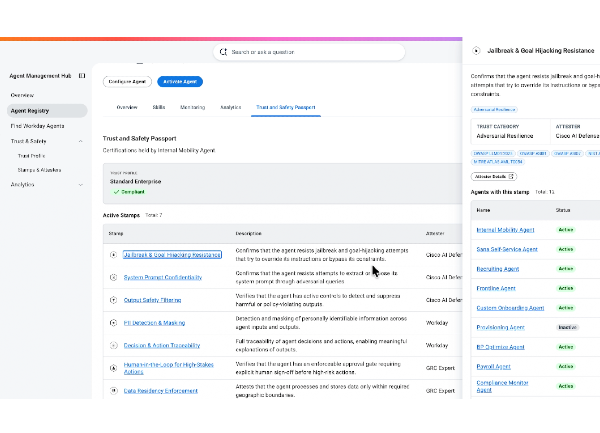The height and width of the screenshot is (433, 600).
Task: Open Output Safety Filtering stamp link
Action: [x=152, y=300]
